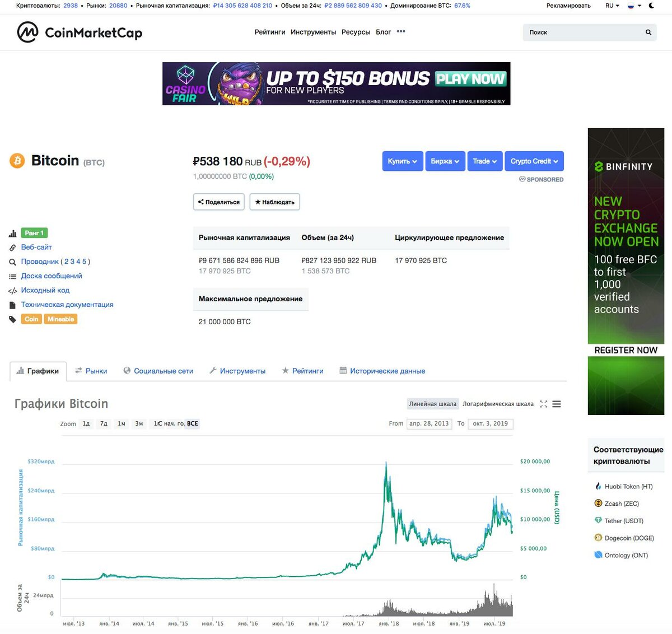Image resolution: width=672 pixels, height=634 pixels.
Task: Click the list icon beside Доска сообщений
Action: (12, 277)
